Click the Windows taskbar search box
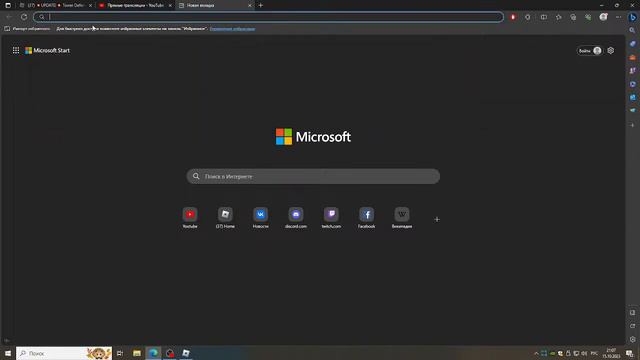 [64, 353]
